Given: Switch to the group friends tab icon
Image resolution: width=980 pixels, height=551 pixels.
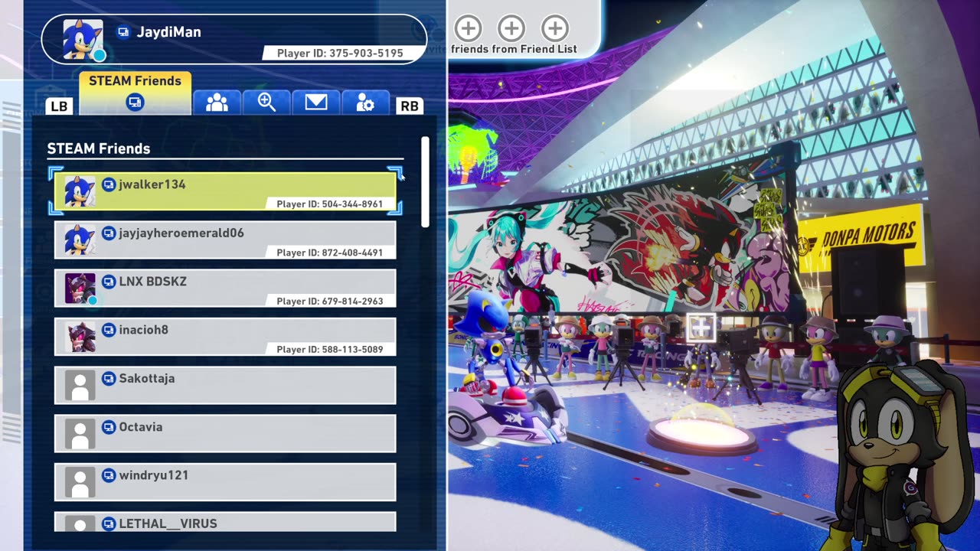Looking at the screenshot, I should click(x=217, y=103).
